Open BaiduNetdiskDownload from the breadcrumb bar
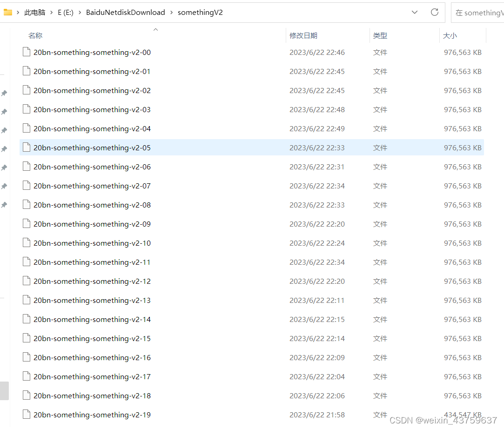 click(x=125, y=12)
